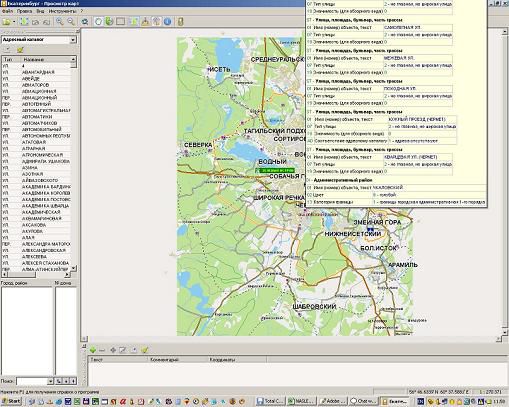
Task: Click the Start button on the taskbar
Action: tap(11, 401)
